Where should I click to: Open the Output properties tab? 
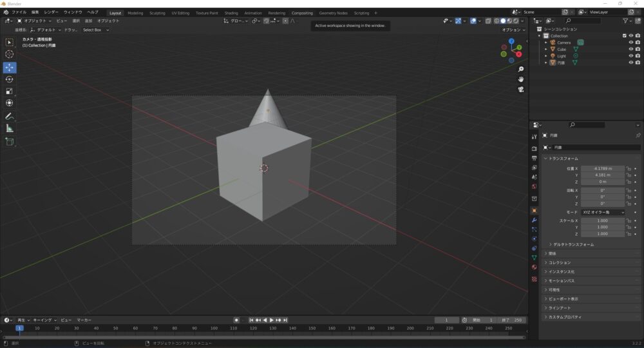click(535, 158)
